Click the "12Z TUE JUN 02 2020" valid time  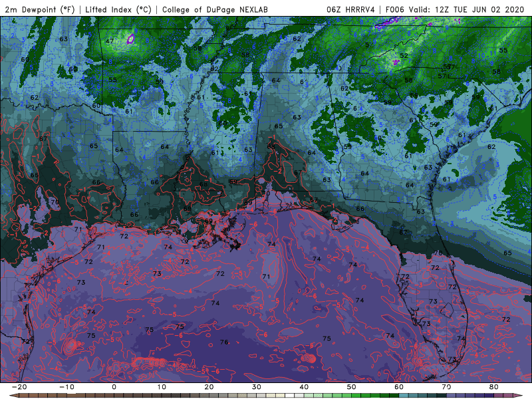pyautogui.click(x=479, y=9)
